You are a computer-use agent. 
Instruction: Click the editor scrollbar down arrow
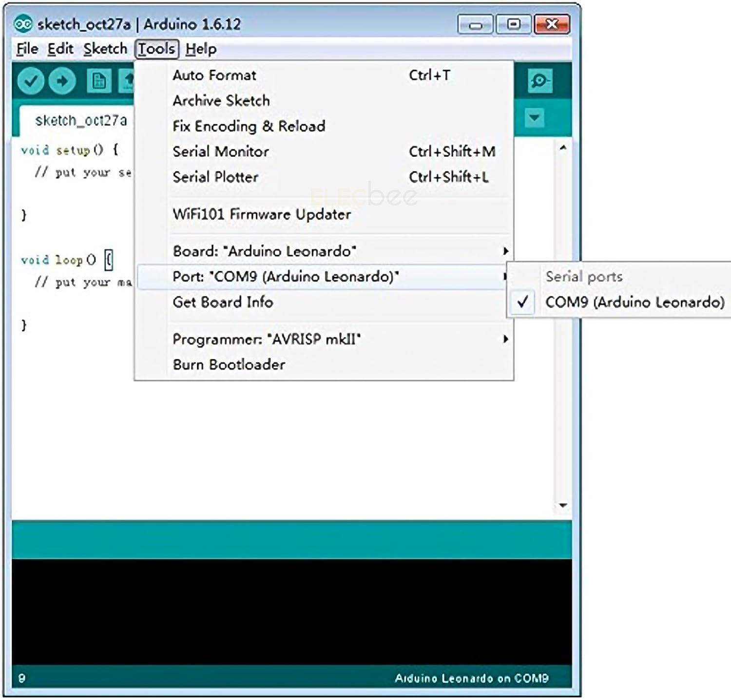(x=563, y=505)
